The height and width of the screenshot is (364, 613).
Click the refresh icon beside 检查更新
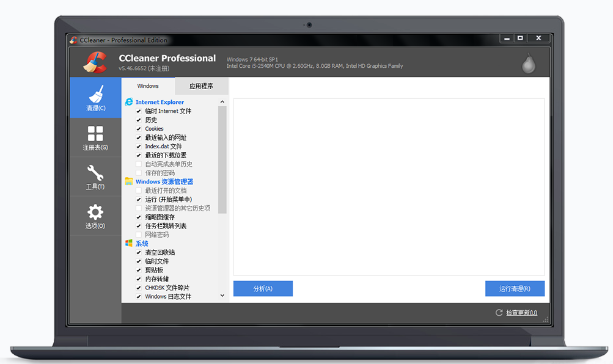point(499,313)
